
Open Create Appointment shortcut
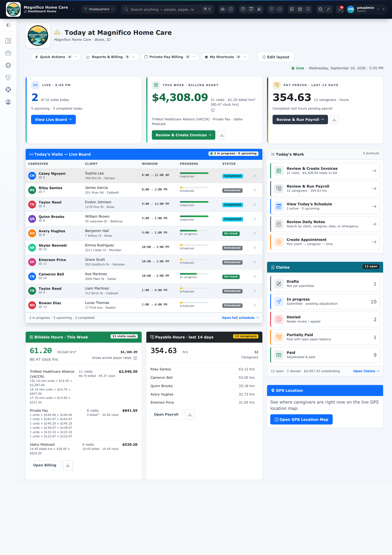coord(325,242)
